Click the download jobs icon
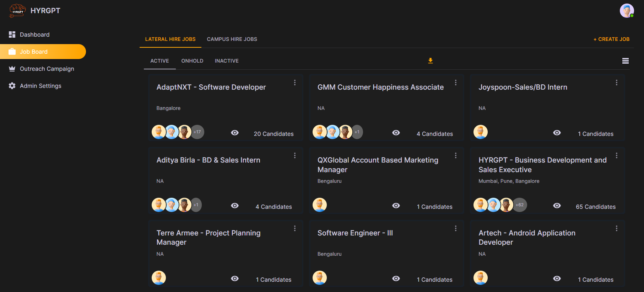The width and height of the screenshot is (644, 292). 430,61
